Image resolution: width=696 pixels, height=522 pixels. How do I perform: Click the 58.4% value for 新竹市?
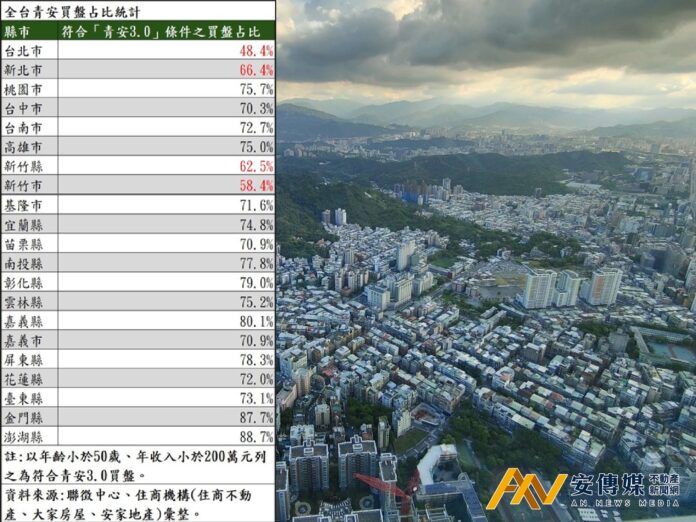click(x=257, y=186)
